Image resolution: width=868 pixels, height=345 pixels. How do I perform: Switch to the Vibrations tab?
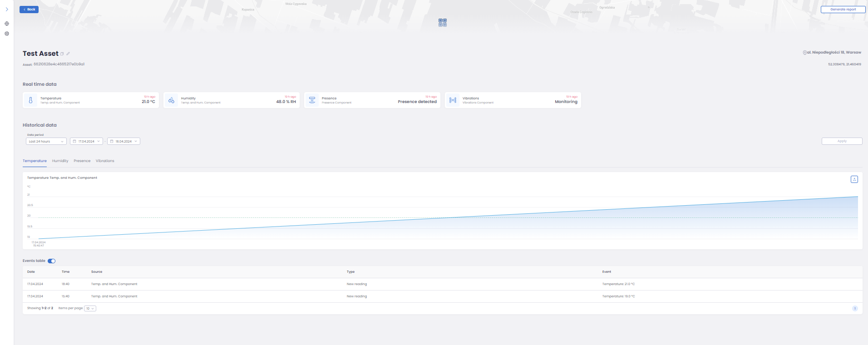click(x=105, y=161)
